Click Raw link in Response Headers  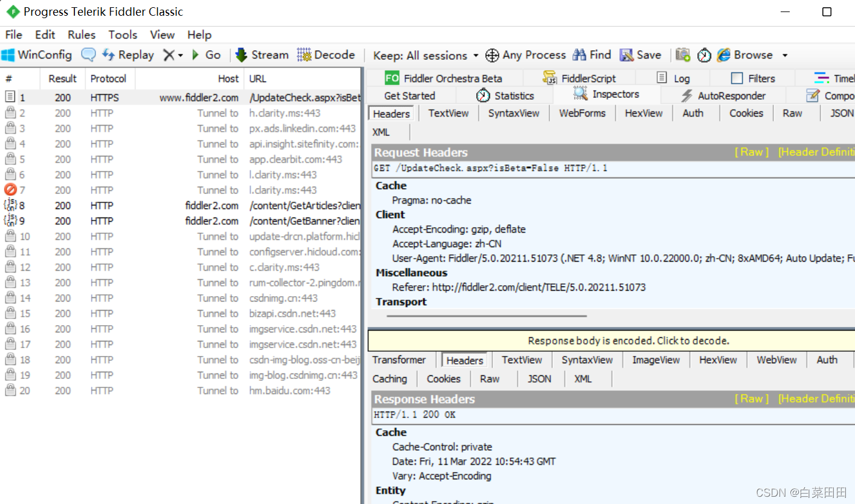pos(752,399)
